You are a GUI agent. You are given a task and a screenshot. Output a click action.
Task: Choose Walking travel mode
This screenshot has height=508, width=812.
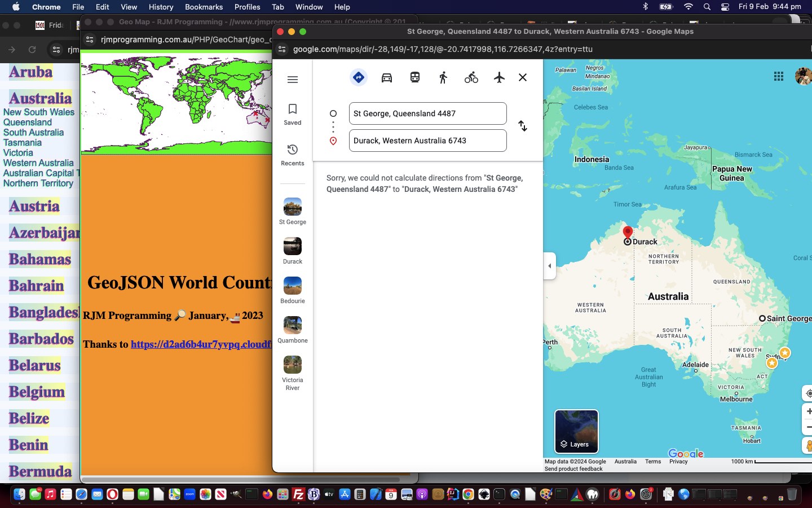click(443, 77)
